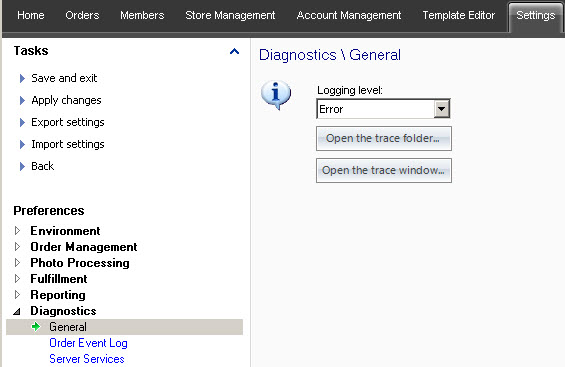This screenshot has height=367, width=565.
Task: Open Logging level dropdown arrow
Action: (442, 109)
